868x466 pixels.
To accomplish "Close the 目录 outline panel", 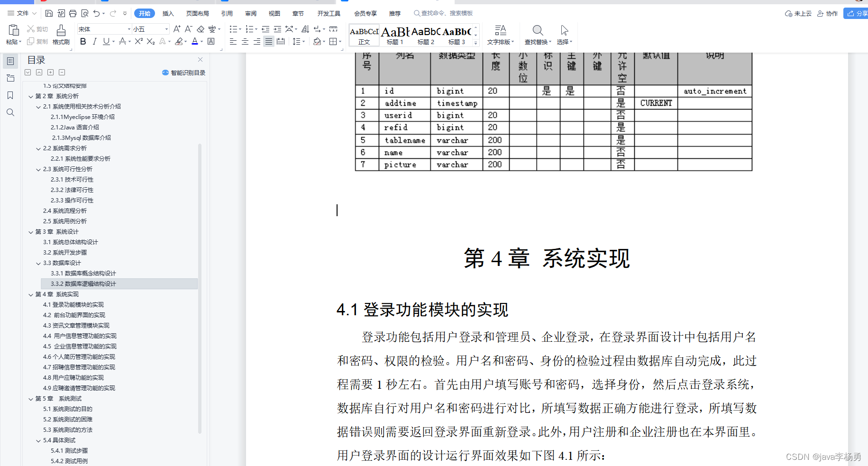I will (200, 60).
